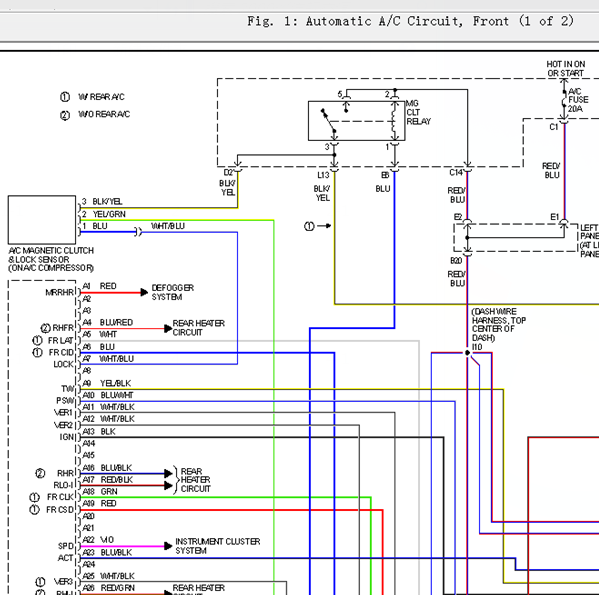Click the L13 connector terminal
599x595 pixels.
point(334,169)
